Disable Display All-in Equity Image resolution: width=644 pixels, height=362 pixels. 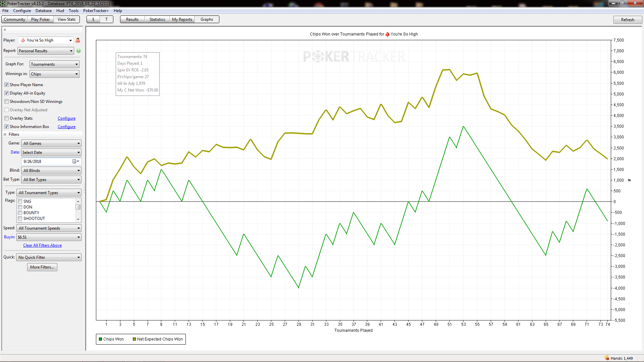pos(6,93)
